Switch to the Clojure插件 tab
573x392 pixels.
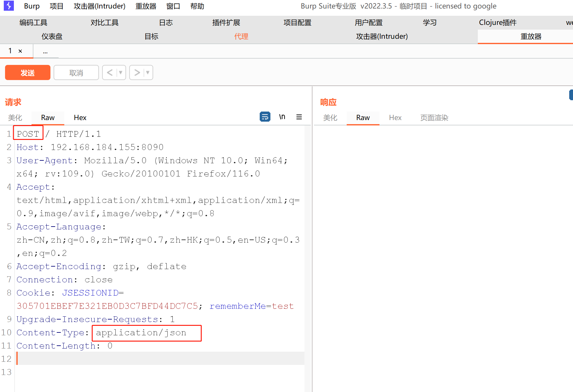(x=498, y=23)
